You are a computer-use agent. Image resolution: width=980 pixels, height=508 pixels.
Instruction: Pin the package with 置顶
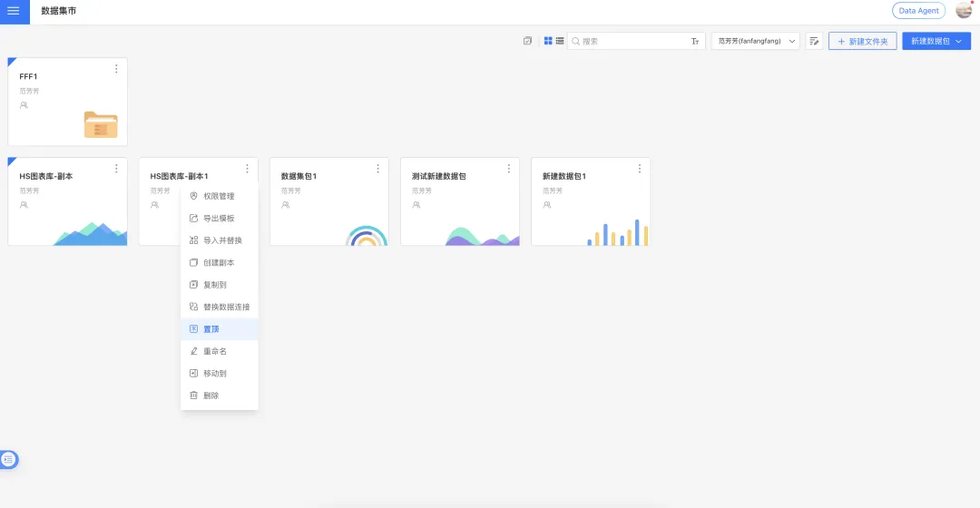220,329
